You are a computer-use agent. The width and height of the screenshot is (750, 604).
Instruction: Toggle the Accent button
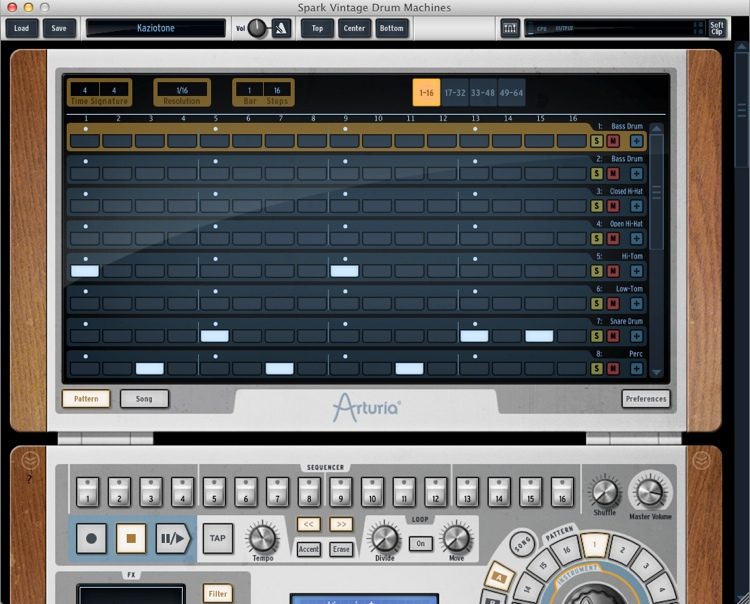pos(309,549)
